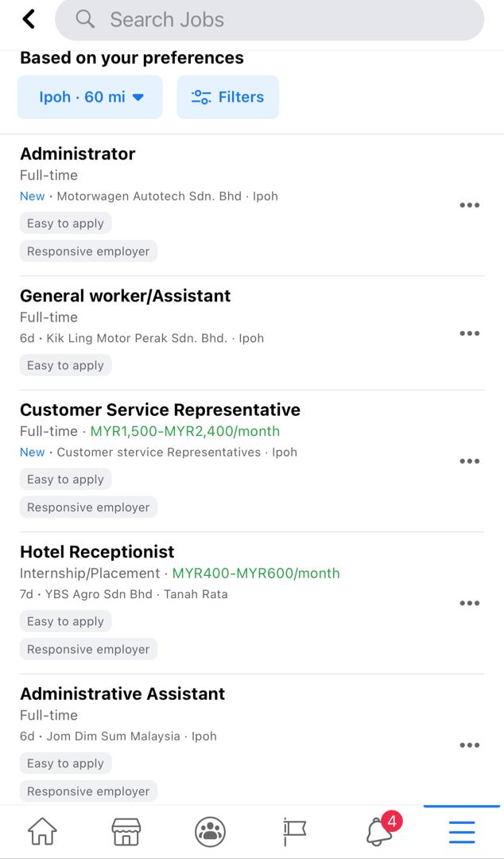
Task: Open the Marketplace storefront icon
Action: pyautogui.click(x=126, y=832)
